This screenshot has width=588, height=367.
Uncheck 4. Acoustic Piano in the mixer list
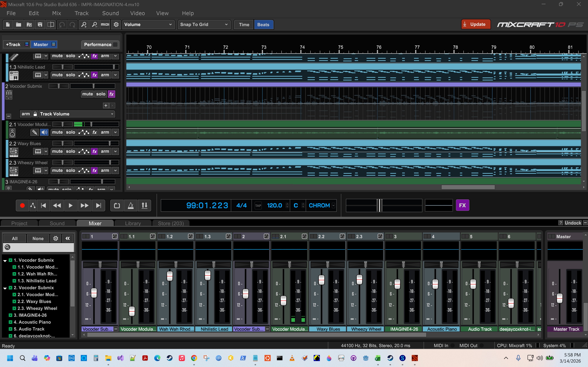click(x=11, y=322)
